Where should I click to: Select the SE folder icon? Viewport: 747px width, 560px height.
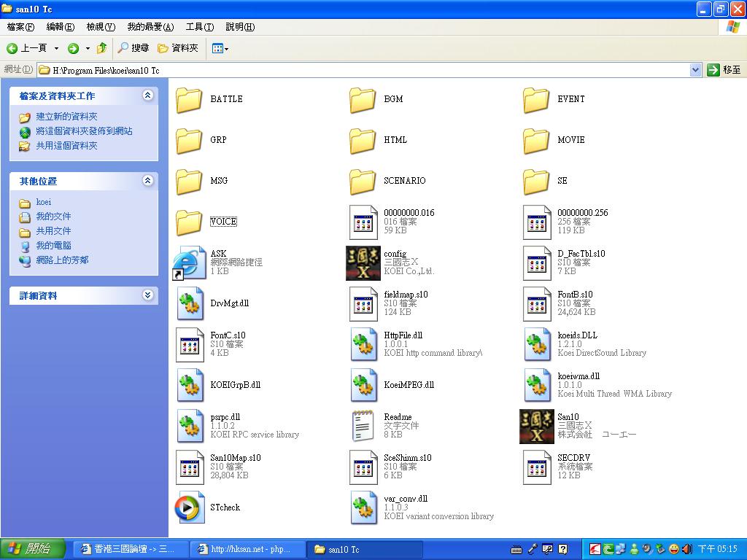[x=536, y=182]
